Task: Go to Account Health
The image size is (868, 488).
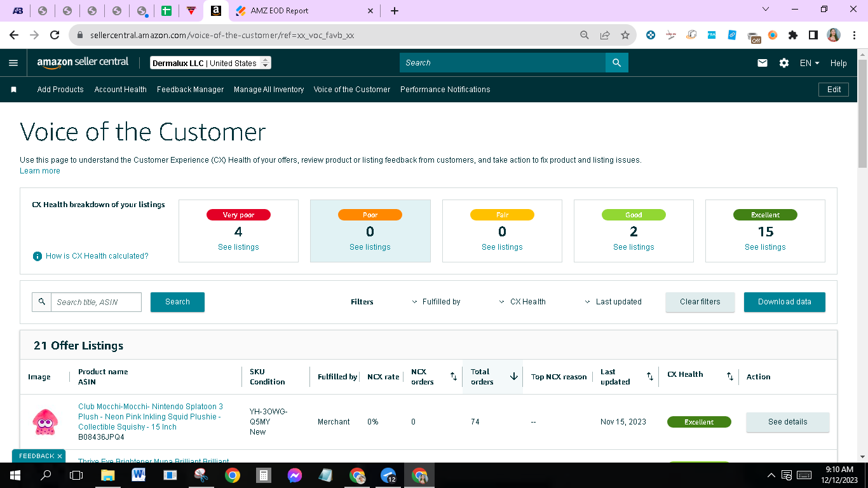Action: (121, 90)
